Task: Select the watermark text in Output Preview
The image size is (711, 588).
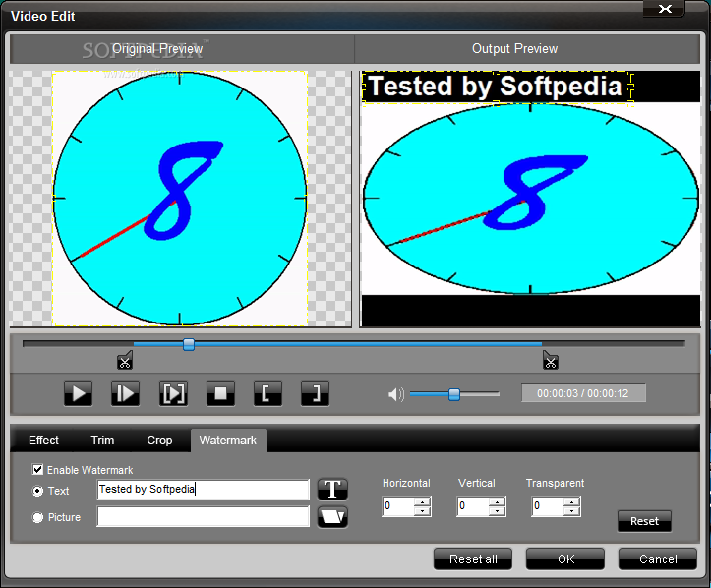Action: (497, 88)
